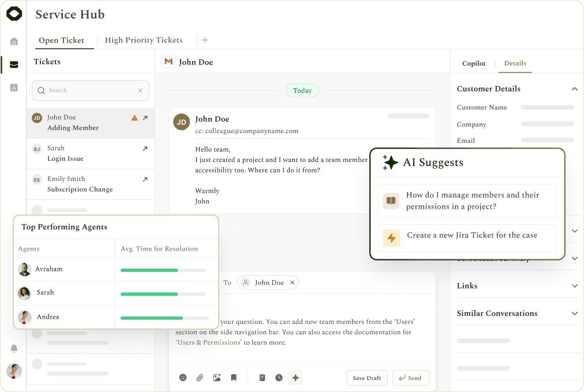Open the user profile avatar
Viewport: 584px width, 392px height.
coord(14,371)
